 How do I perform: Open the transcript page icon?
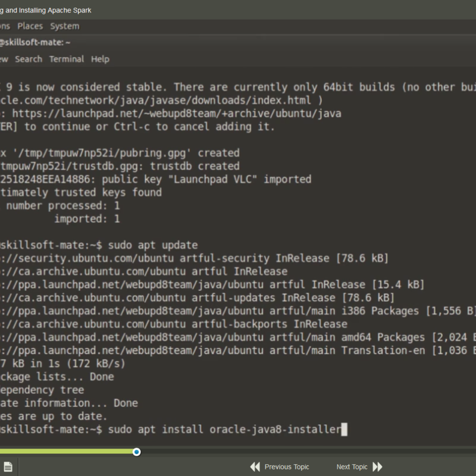[x=8, y=466]
